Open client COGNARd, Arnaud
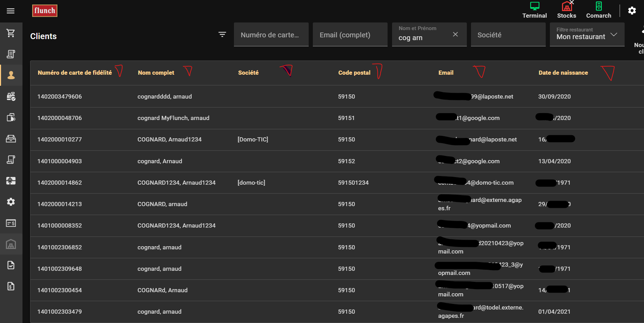Viewport: 644px width, 323px height. (163, 290)
